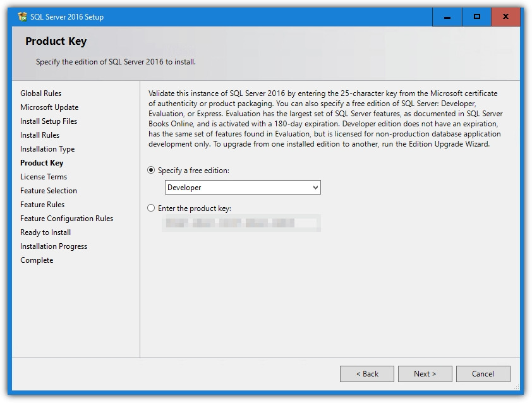Screen dimensions: 532x403
Task: Select the Enter the product key radio button
Action: pyautogui.click(x=151, y=208)
